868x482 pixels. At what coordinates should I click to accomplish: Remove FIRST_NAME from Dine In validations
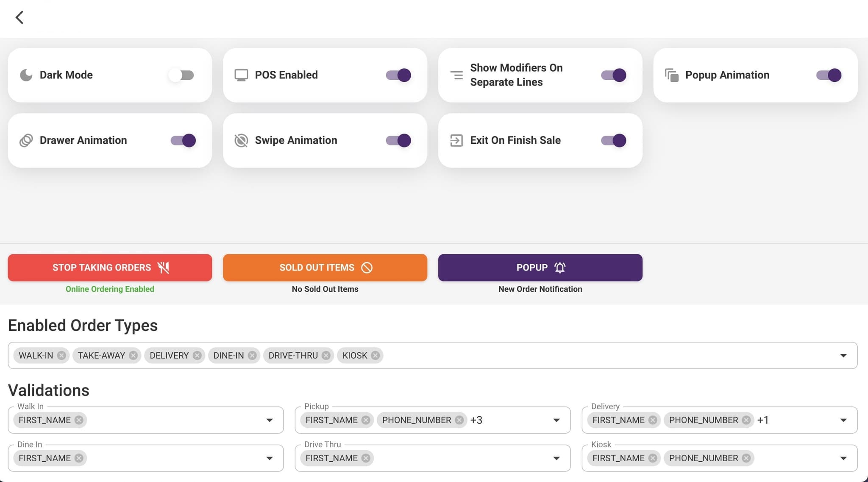[x=78, y=458]
